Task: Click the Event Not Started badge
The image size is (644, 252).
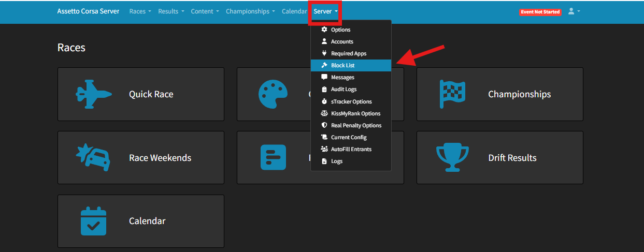Action: click(540, 12)
